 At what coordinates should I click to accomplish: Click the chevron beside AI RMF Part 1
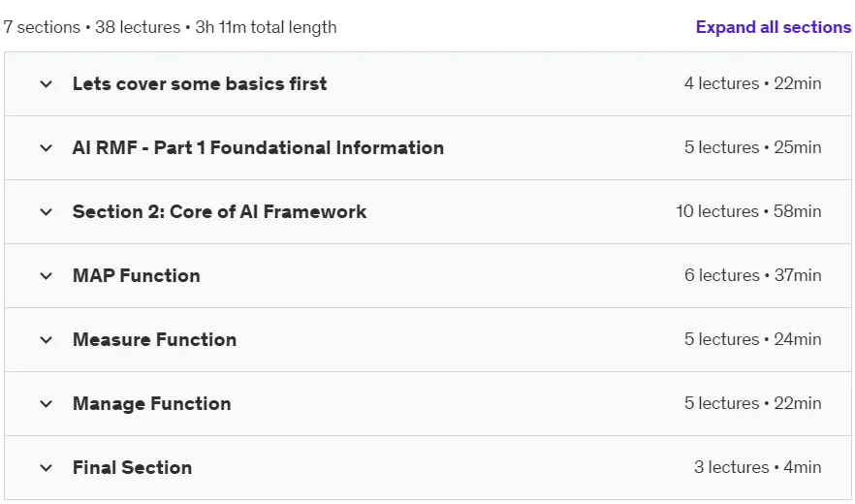(47, 148)
